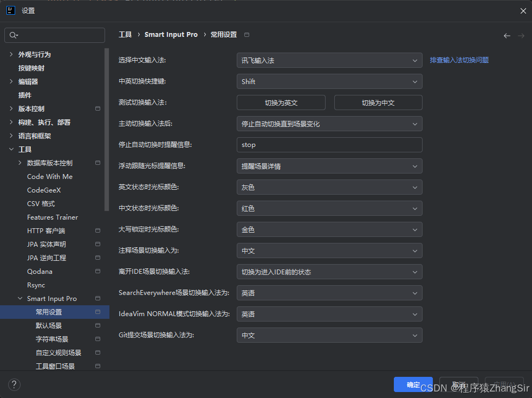Select Features Trainer in settings tree
The width and height of the screenshot is (532, 398).
(x=53, y=217)
